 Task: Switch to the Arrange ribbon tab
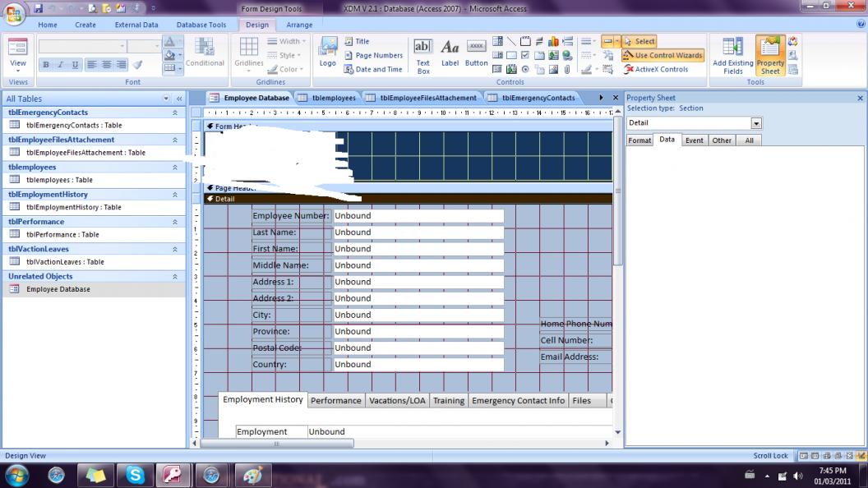299,25
